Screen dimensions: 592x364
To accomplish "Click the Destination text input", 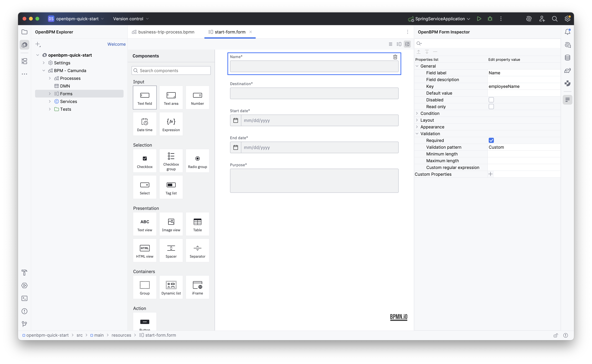I will 314,93.
